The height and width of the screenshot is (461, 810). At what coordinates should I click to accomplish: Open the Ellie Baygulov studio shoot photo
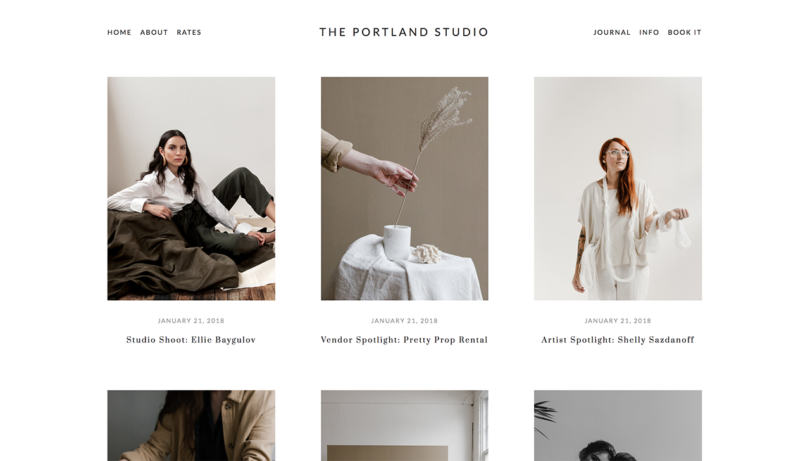point(191,189)
